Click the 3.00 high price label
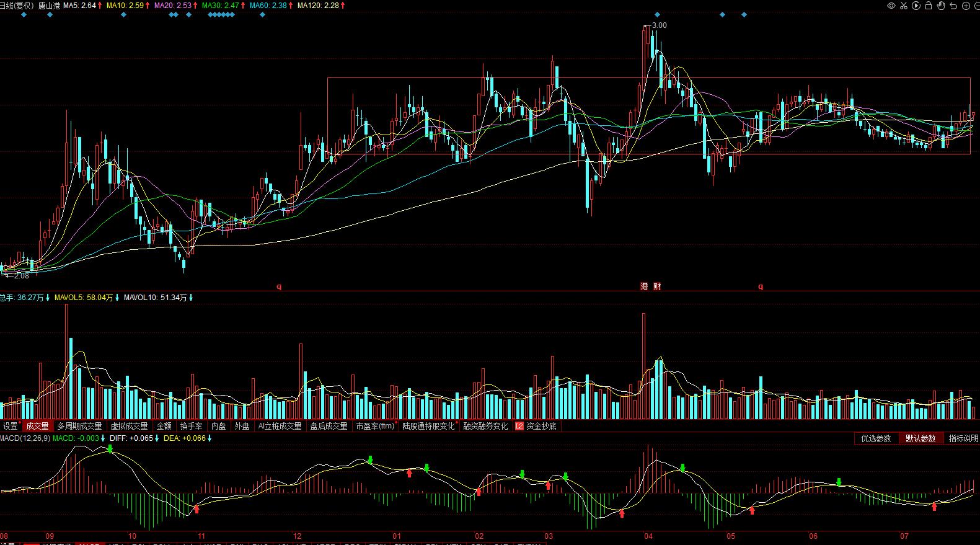Viewport: 980px width, 545px height. pyautogui.click(x=660, y=25)
